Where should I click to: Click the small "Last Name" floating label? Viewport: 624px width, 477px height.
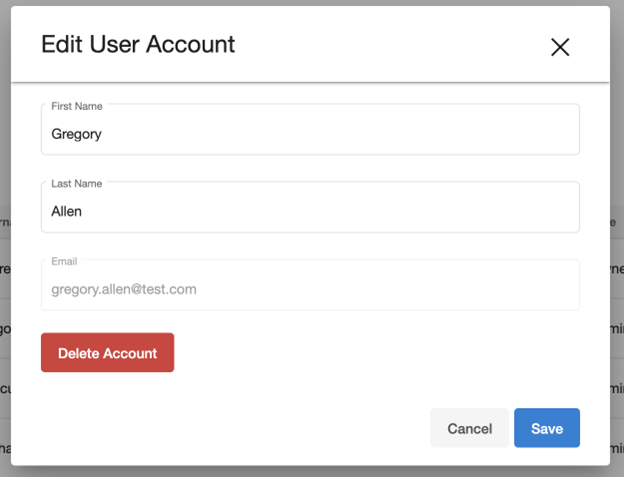(77, 184)
